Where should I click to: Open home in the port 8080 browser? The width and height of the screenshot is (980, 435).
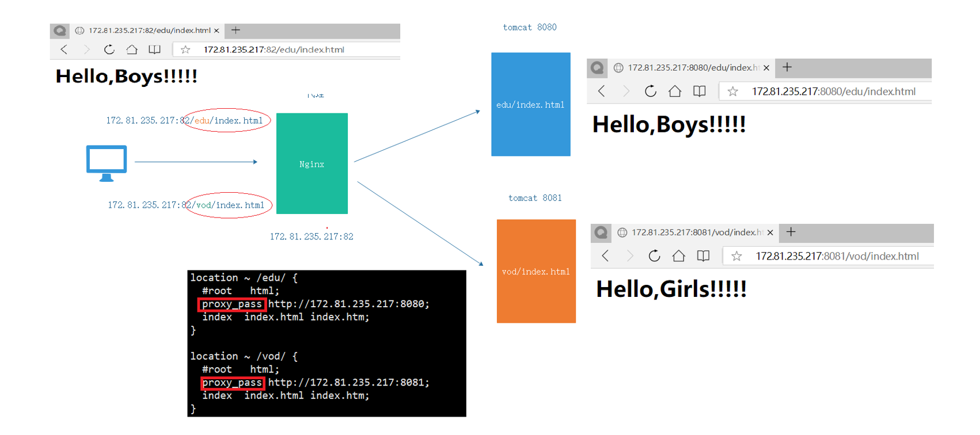click(x=675, y=91)
